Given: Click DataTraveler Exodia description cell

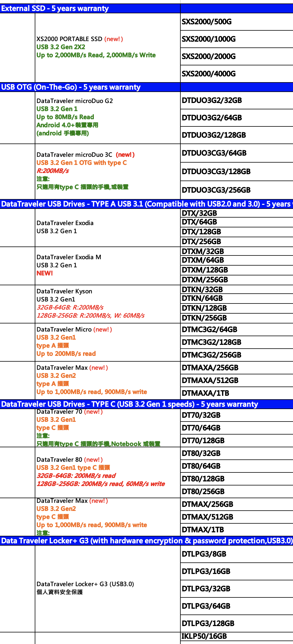Looking at the screenshot, I should pyautogui.click(x=107, y=228).
